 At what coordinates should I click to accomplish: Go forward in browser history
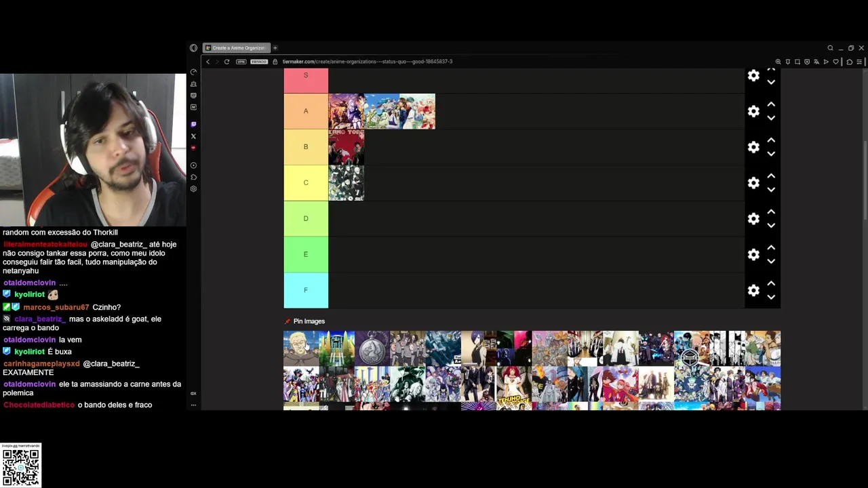click(217, 62)
